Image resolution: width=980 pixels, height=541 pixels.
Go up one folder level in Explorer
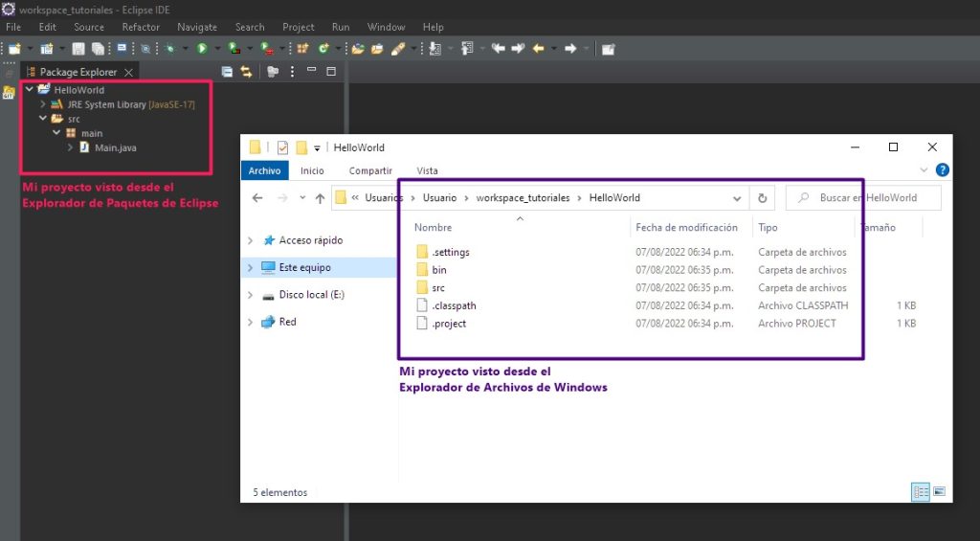pos(319,198)
